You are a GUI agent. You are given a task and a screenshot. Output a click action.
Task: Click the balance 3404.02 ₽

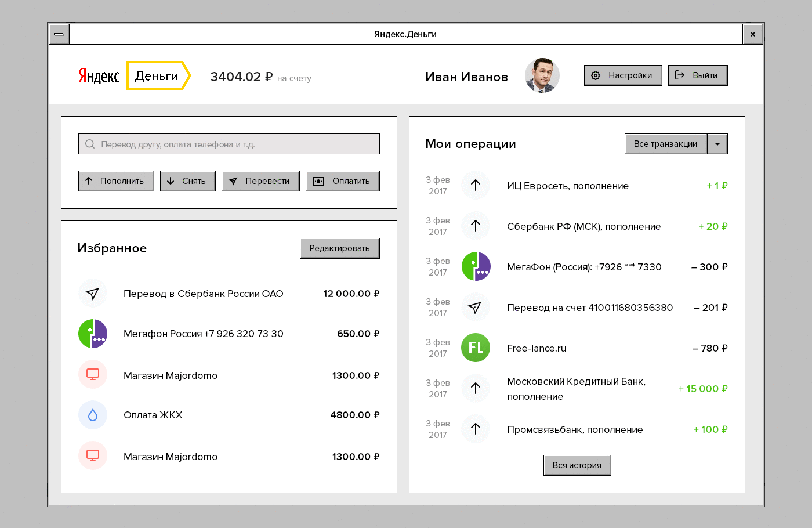241,77
